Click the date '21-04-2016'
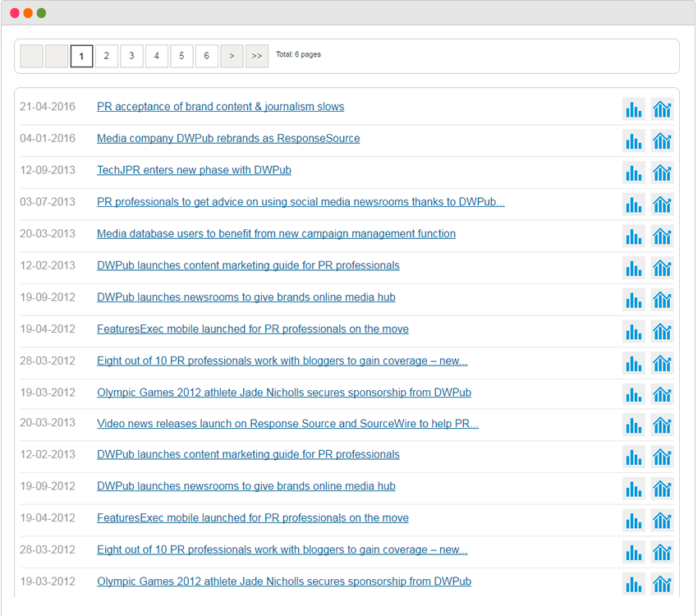Image resolution: width=698 pixels, height=616 pixels. click(48, 107)
